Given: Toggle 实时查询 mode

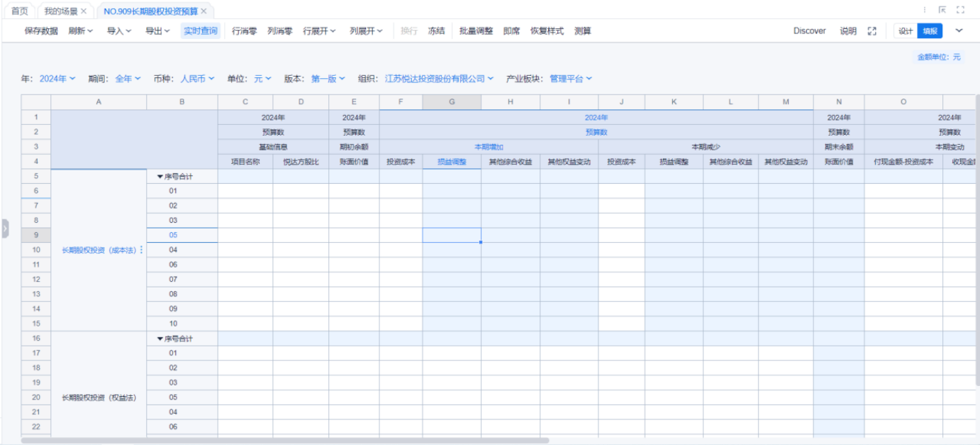Looking at the screenshot, I should (201, 31).
